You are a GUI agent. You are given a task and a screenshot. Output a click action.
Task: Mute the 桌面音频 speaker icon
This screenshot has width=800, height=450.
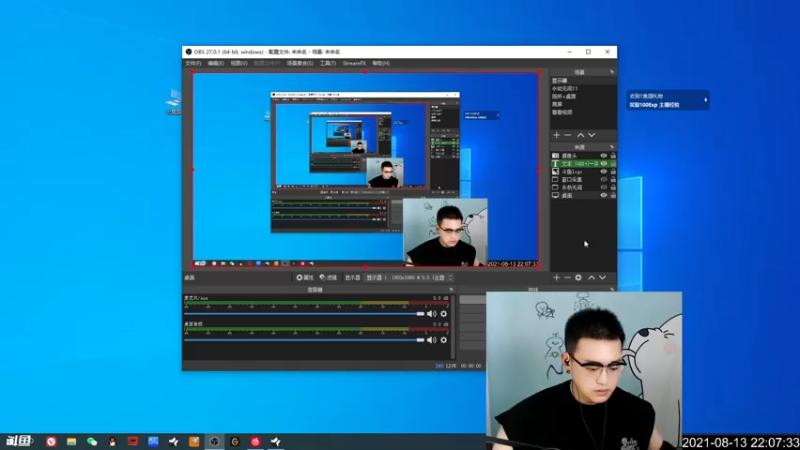432,340
